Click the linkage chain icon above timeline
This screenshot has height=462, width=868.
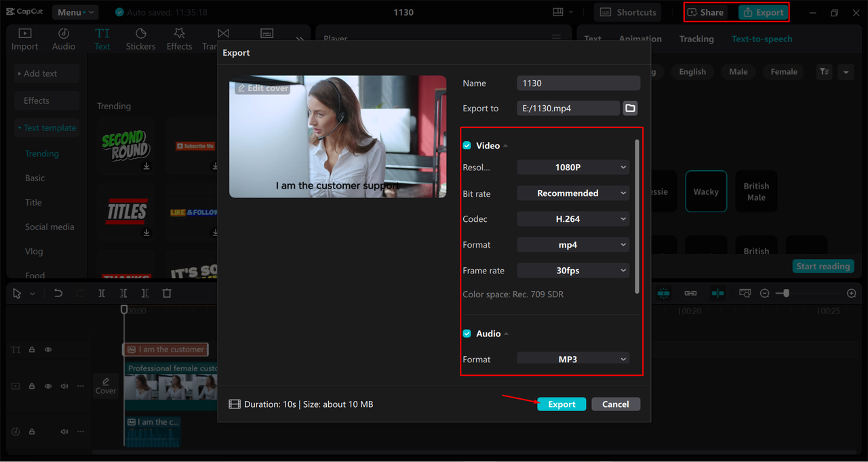690,293
